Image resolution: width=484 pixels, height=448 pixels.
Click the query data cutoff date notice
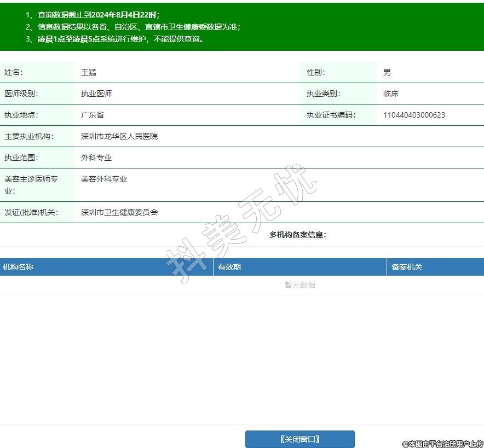[93, 15]
